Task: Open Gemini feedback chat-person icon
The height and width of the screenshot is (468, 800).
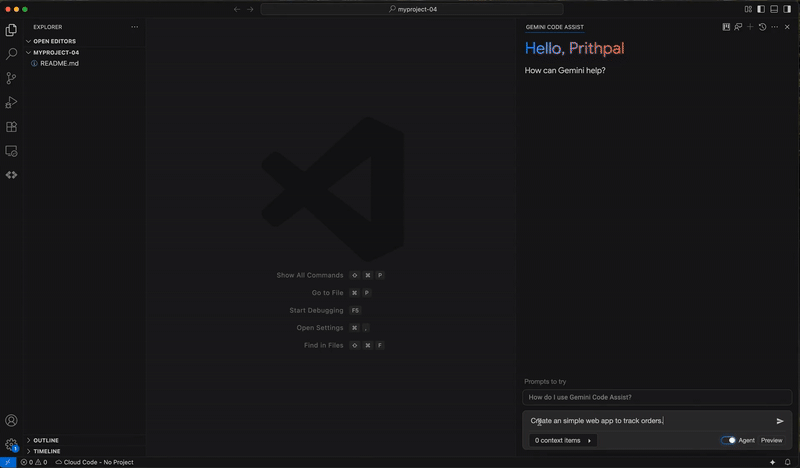Action: pos(738,27)
